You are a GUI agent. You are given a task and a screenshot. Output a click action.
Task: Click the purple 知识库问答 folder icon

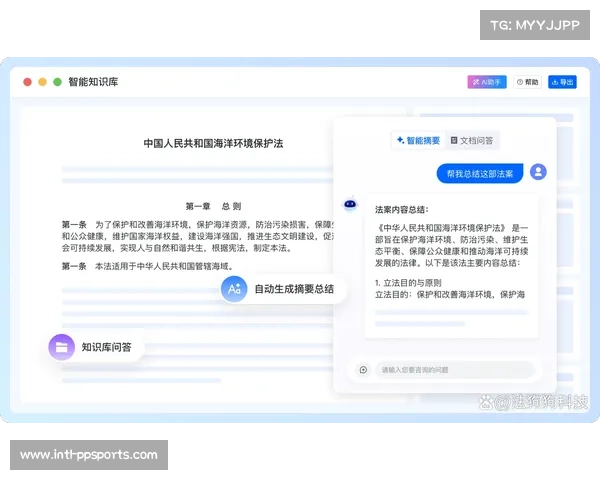pos(62,347)
